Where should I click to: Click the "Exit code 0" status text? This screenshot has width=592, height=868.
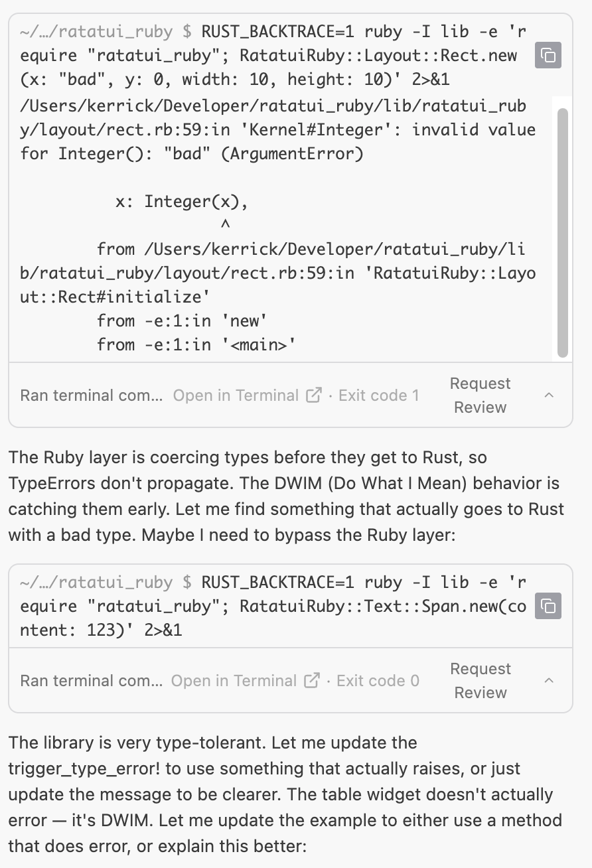[378, 681]
